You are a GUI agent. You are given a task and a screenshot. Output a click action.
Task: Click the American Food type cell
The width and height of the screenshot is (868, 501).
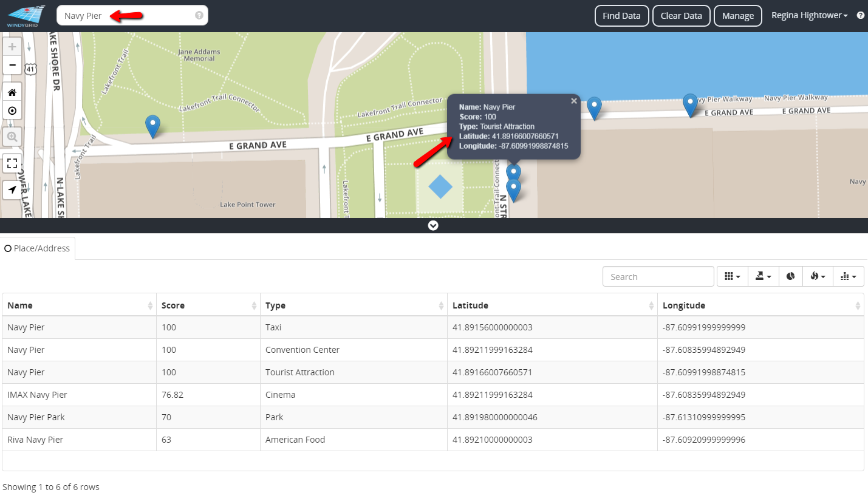[x=354, y=440]
